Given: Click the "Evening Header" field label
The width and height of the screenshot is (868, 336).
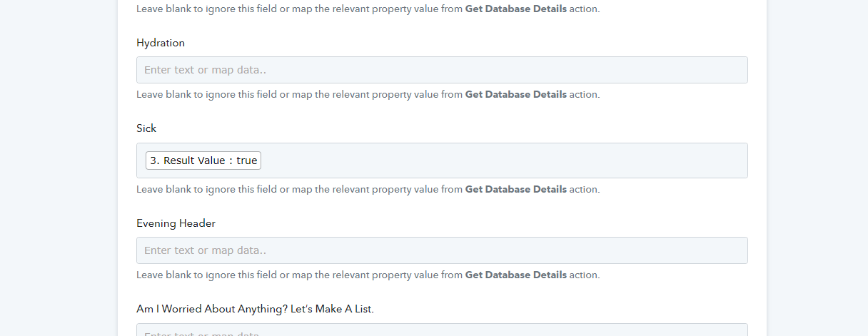Looking at the screenshot, I should [x=176, y=223].
